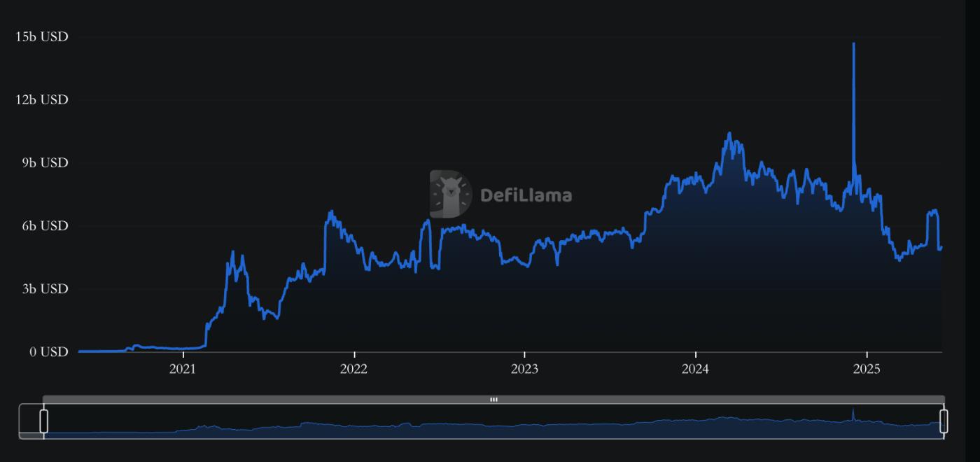Click the 2025 x-axis label
Image resolution: width=980 pixels, height=462 pixels.
point(867,369)
